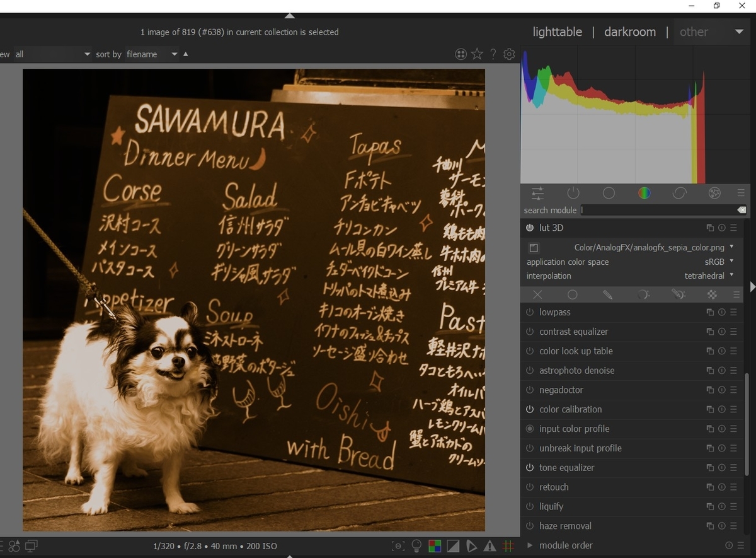Disable the tone equalizer module

(x=530, y=468)
